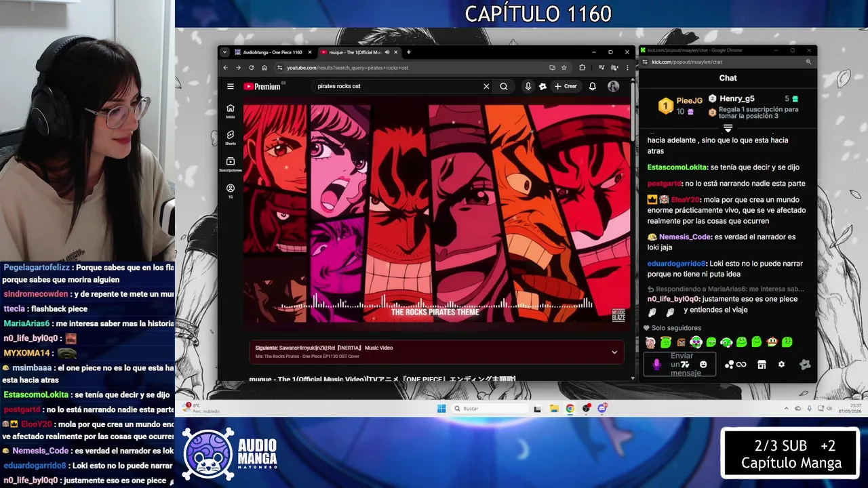Open the Kick chat shop icon

pyautogui.click(x=762, y=365)
